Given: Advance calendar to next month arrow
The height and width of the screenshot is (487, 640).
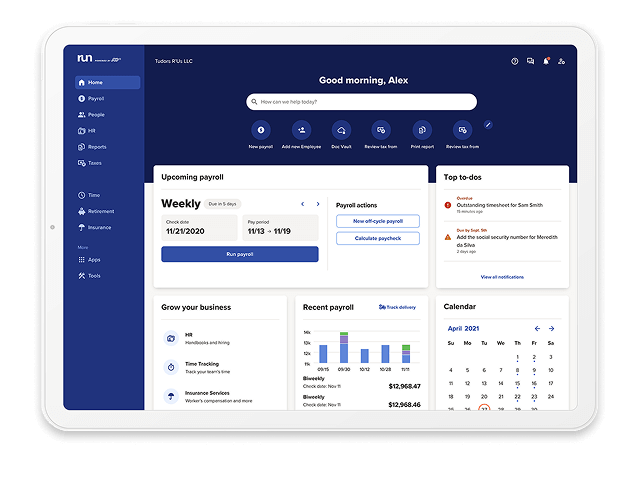Looking at the screenshot, I should click(551, 328).
